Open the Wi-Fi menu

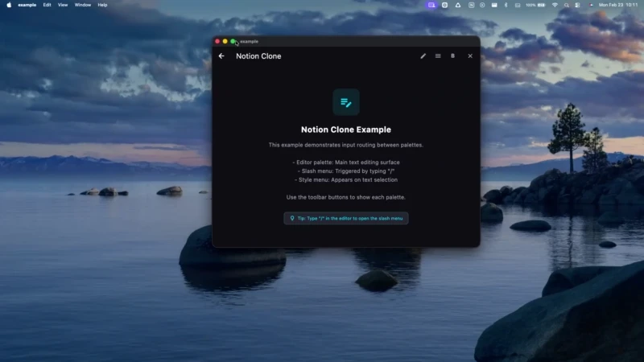pyautogui.click(x=555, y=5)
